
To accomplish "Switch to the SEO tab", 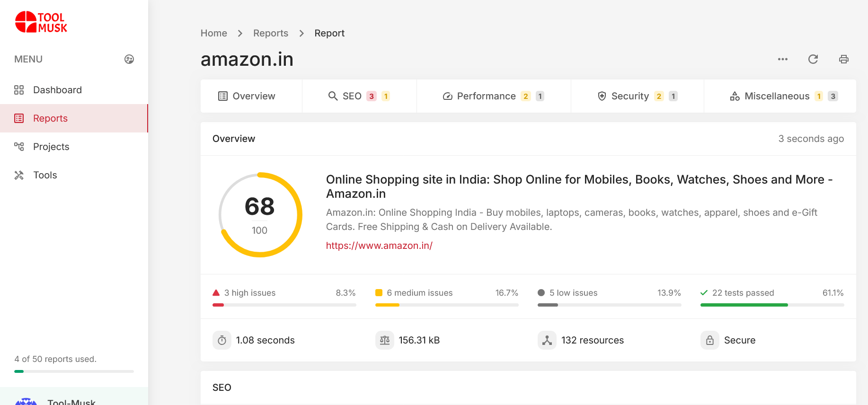I will tap(359, 96).
